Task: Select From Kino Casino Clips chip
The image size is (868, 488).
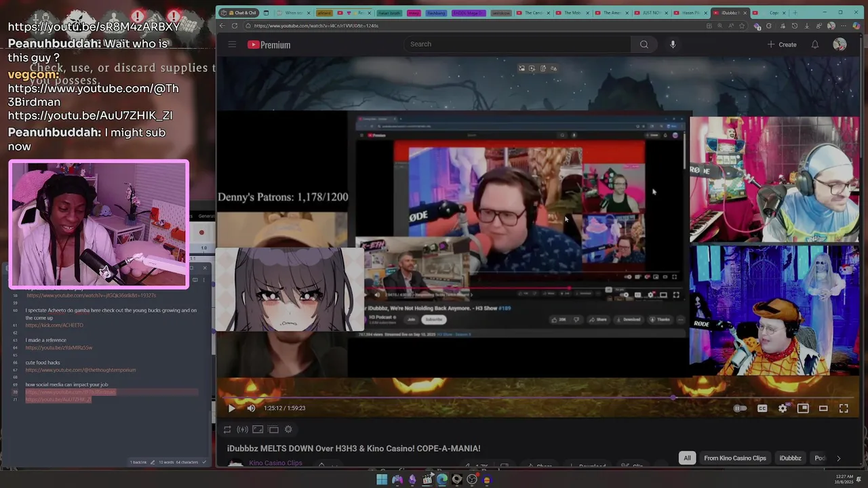Action: tap(735, 458)
